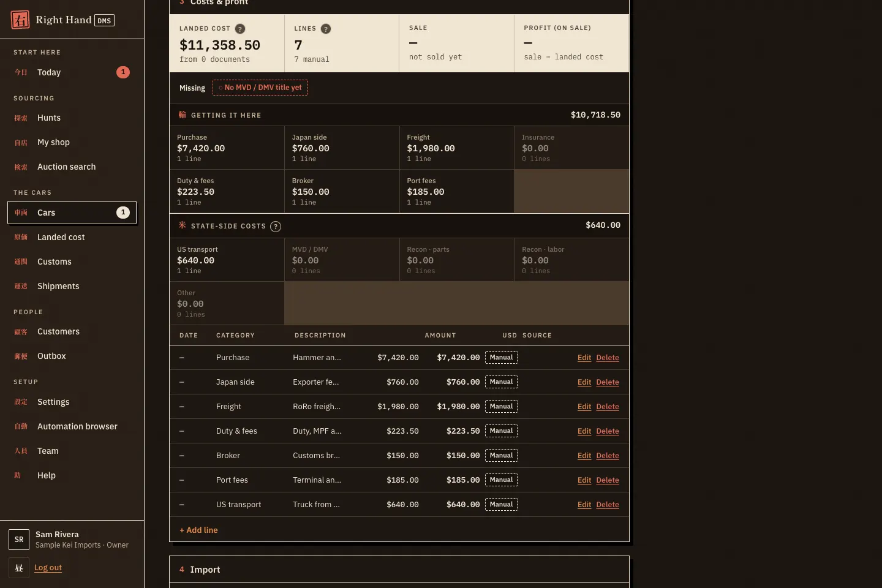Select the US transport cost tile
Screen dimensions: 882x588
click(x=227, y=260)
